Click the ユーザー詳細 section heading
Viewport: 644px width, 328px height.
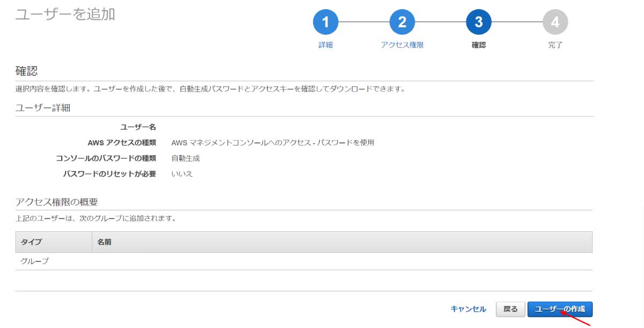tap(43, 108)
